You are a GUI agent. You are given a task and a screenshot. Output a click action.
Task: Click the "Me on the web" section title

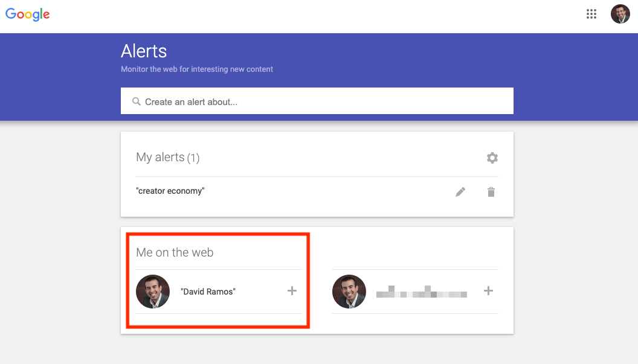pyautogui.click(x=175, y=252)
